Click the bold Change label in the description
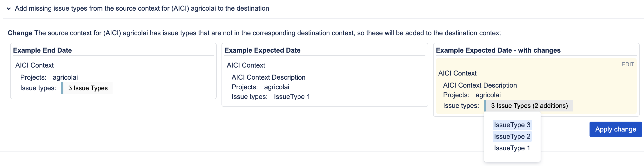The height and width of the screenshot is (166, 644). coord(20,33)
